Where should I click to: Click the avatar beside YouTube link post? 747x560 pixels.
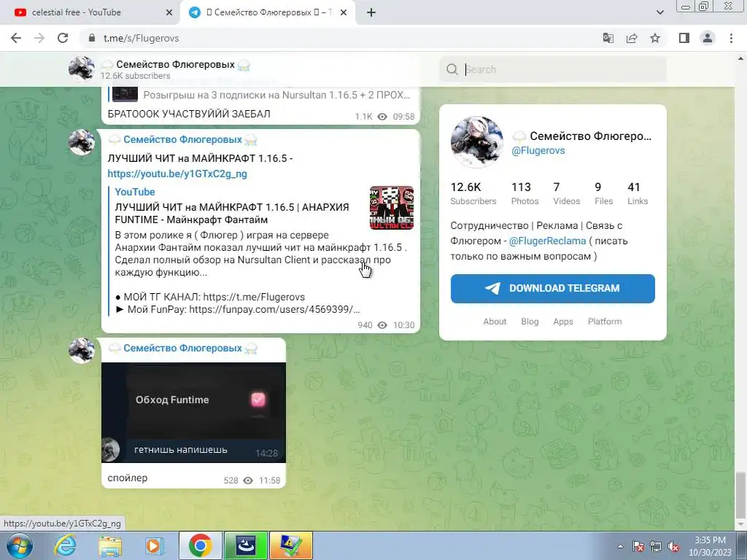click(82, 142)
